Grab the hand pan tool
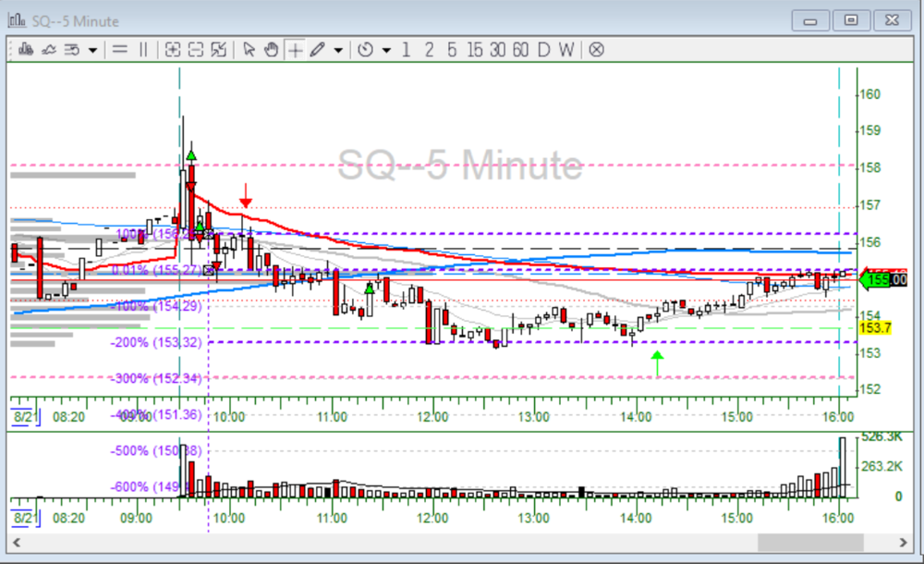Screen dimensions: 924x564 [270, 50]
